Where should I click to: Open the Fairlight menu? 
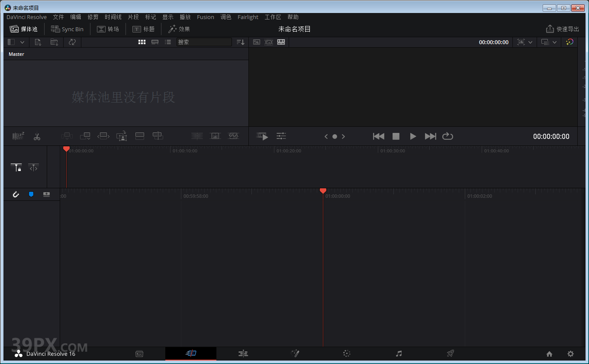(248, 17)
